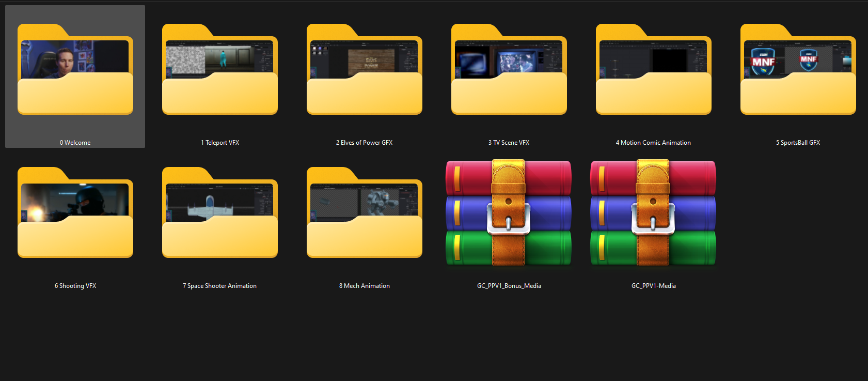Click the "2 Elves of Power GFX" name label
Image resolution: width=868 pixels, height=381 pixels.
tap(364, 143)
